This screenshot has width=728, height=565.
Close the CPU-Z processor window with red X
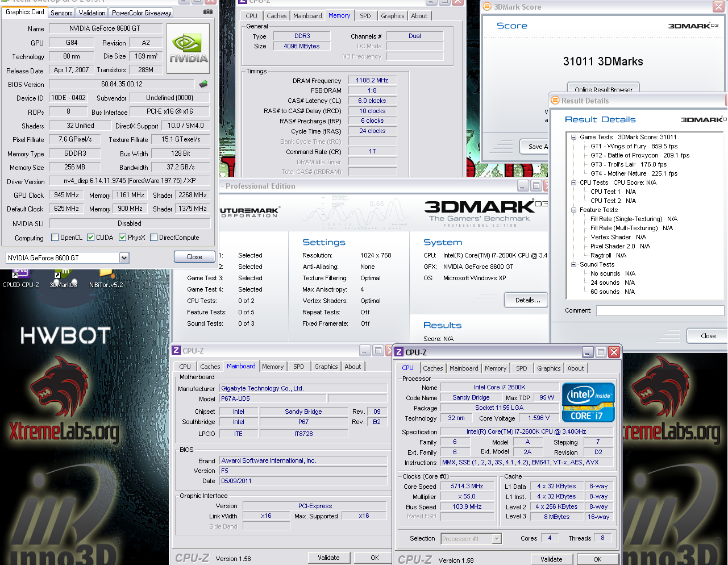tap(614, 352)
